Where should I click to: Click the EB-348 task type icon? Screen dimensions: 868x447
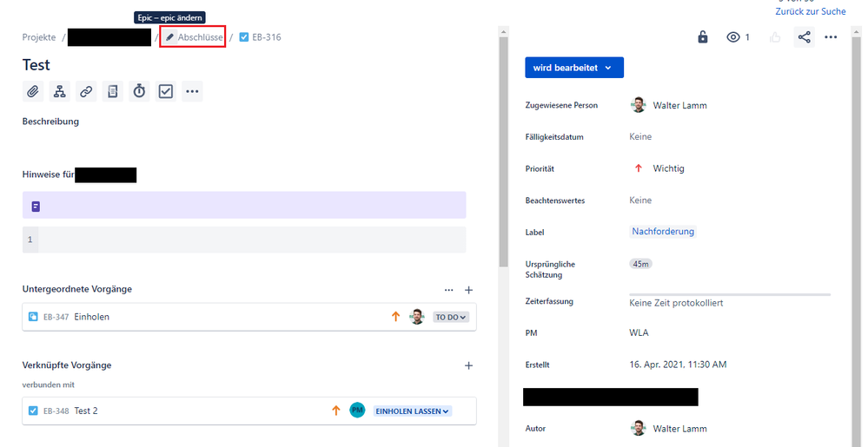(x=33, y=411)
